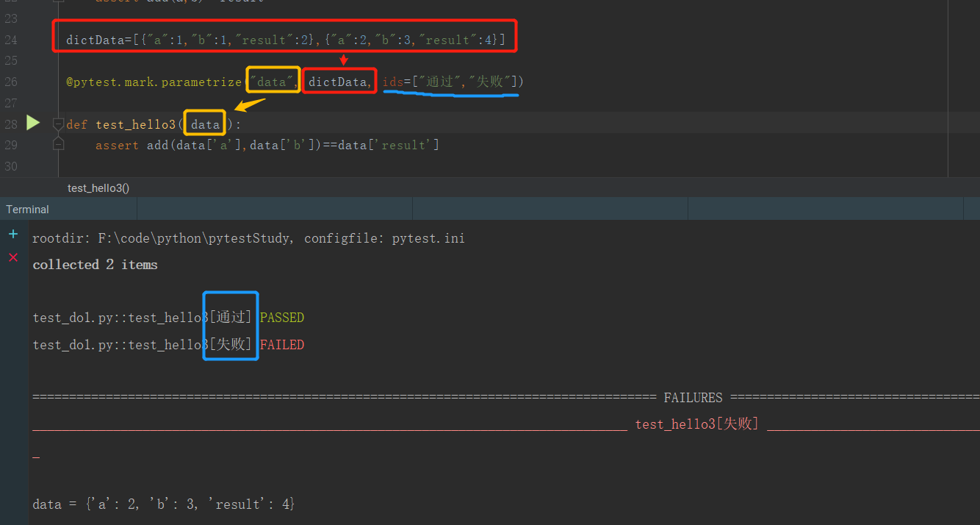This screenshot has height=525, width=980.
Task: Click "configfile: pytest.ini" in terminal
Action: point(384,238)
